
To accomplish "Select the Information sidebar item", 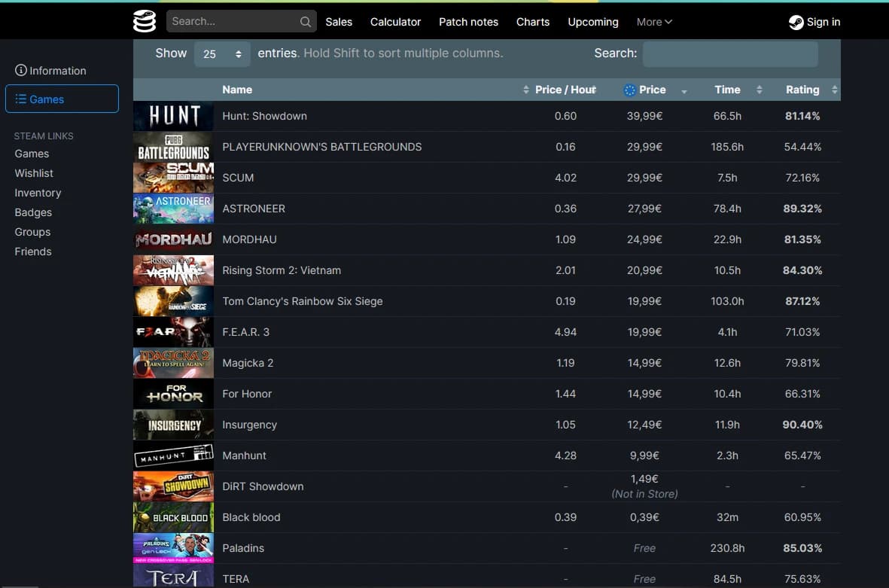I will tap(50, 70).
